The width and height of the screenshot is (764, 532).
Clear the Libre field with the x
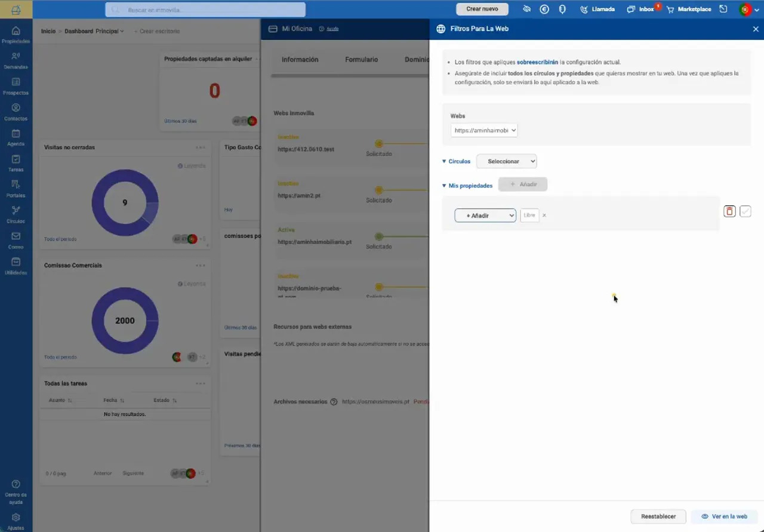(x=544, y=216)
